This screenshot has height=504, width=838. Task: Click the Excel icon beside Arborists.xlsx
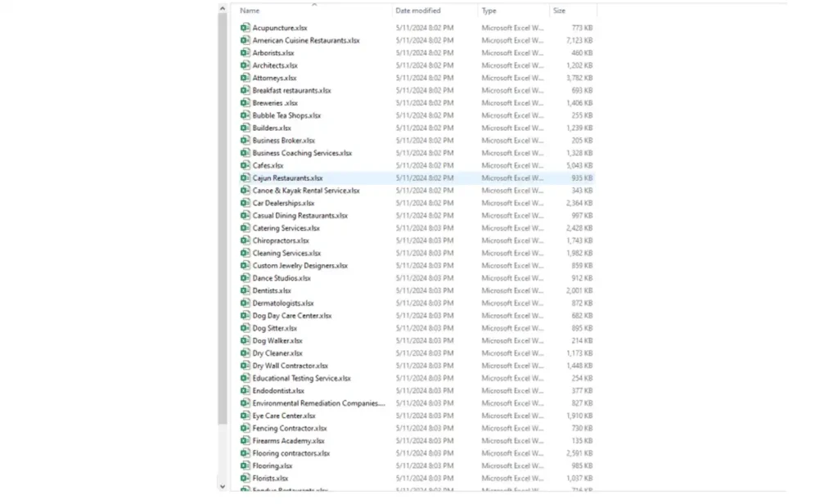pyautogui.click(x=245, y=52)
